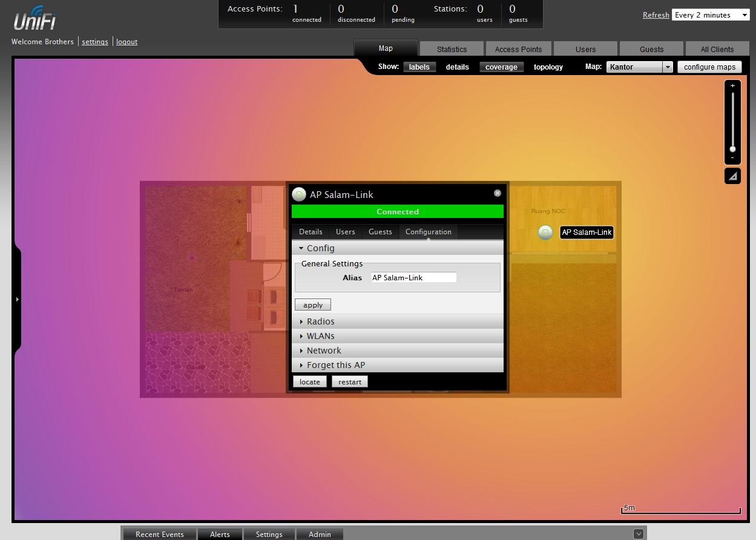This screenshot has width=756, height=540.
Task: Switch to the Guests tab
Action: point(652,49)
